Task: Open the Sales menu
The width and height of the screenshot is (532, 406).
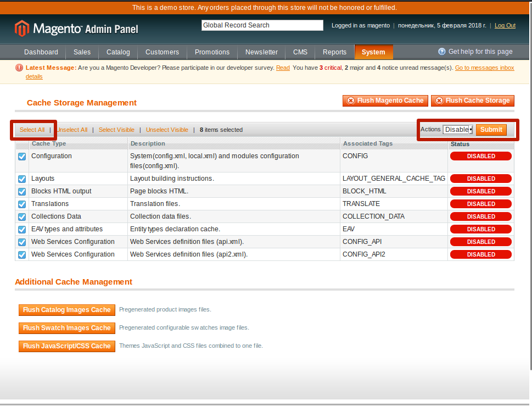Action: click(82, 52)
